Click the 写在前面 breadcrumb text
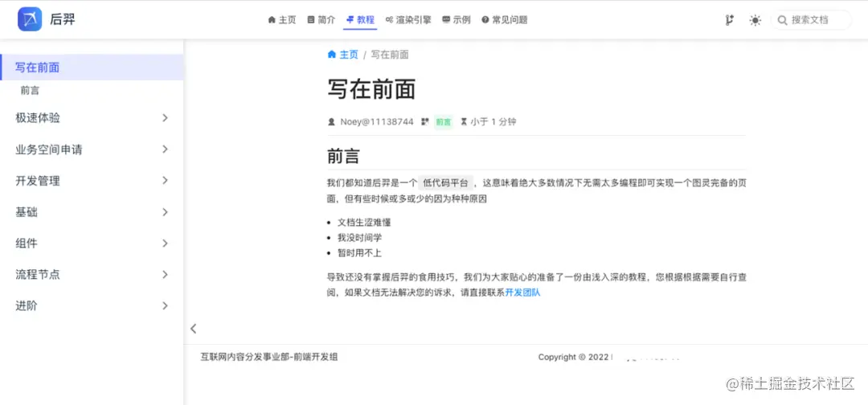 click(x=390, y=54)
